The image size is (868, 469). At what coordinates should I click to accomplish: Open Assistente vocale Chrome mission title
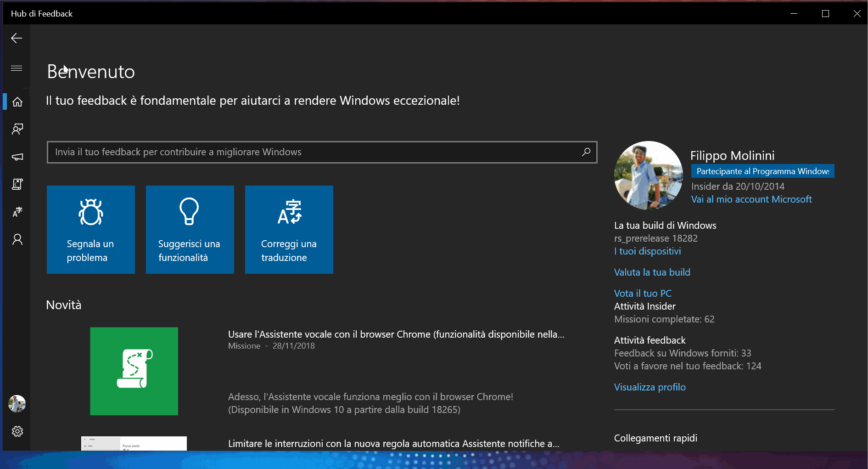click(x=396, y=334)
